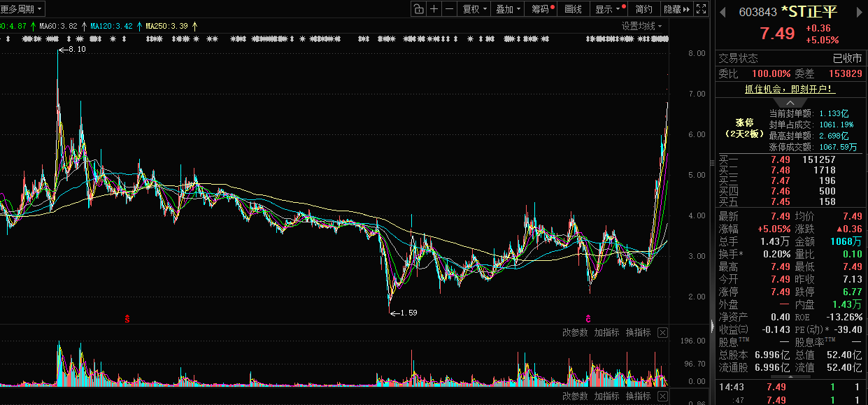Click 抓住机会，即刻开户 account link
Screen dimensions: 868x405
pyautogui.click(x=790, y=90)
